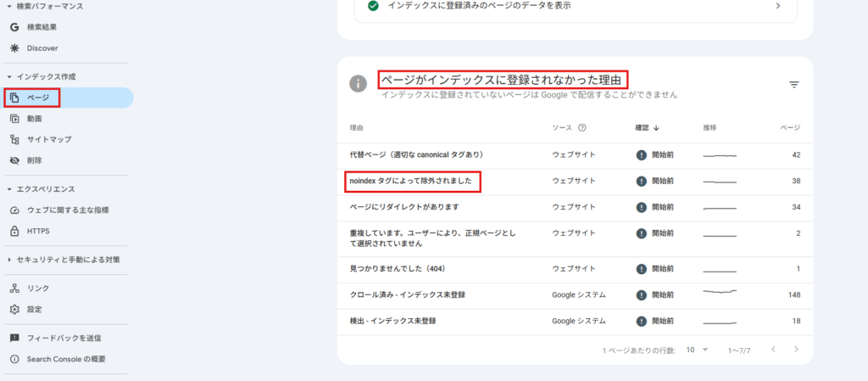Click フィードバックを送信
The width and height of the screenshot is (868, 381).
pyautogui.click(x=64, y=338)
